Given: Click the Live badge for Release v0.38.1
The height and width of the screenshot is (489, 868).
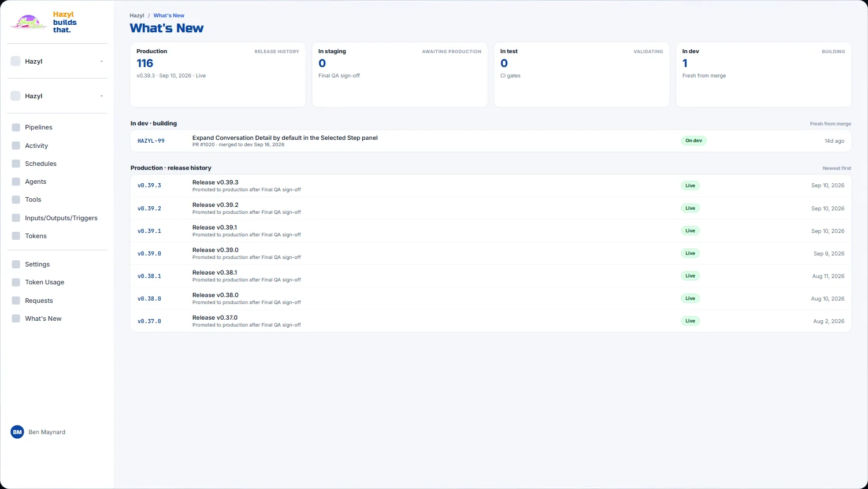Looking at the screenshot, I should click(690, 276).
